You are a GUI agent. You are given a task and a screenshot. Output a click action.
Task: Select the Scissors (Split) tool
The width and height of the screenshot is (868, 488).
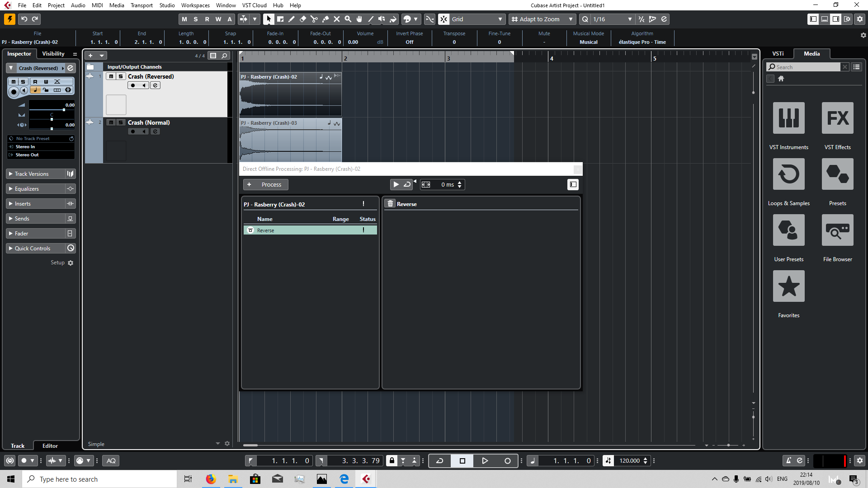[314, 19]
